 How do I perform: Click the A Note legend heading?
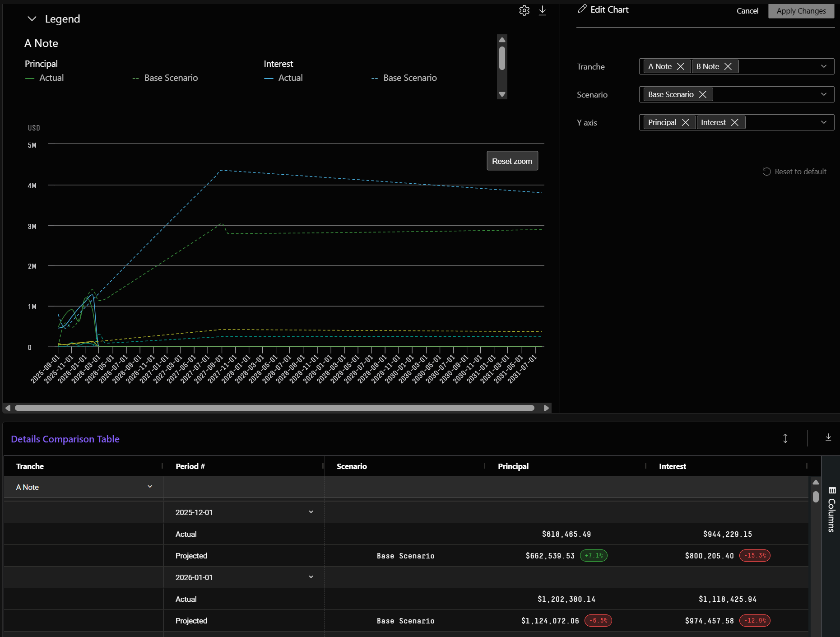[41, 43]
